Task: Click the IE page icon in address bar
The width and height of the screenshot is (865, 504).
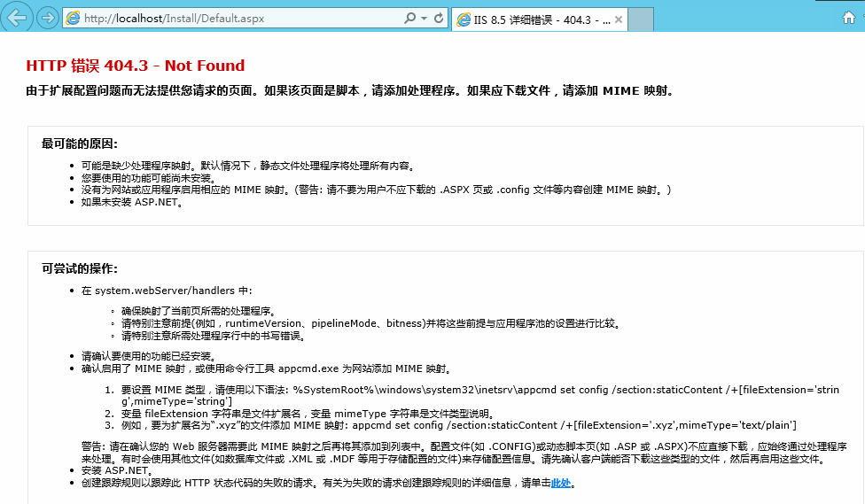Action: tap(73, 18)
